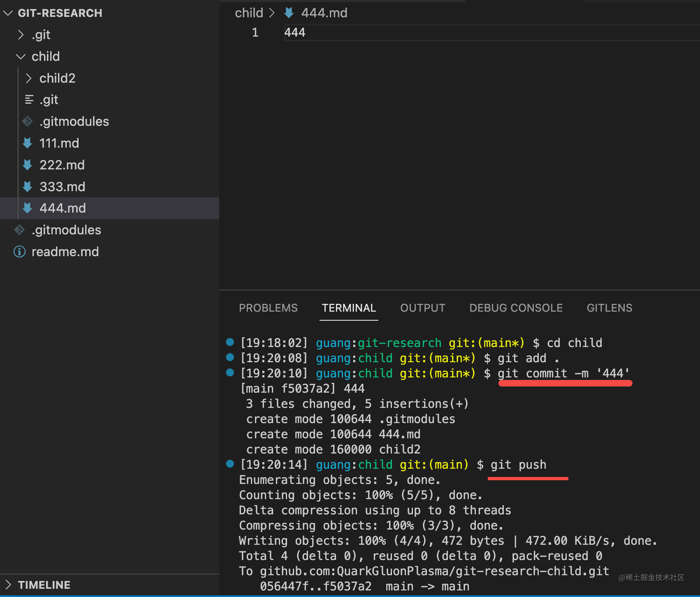Collapse the GIT-RESEARCH section header
This screenshot has height=597, width=700.
pyautogui.click(x=8, y=13)
